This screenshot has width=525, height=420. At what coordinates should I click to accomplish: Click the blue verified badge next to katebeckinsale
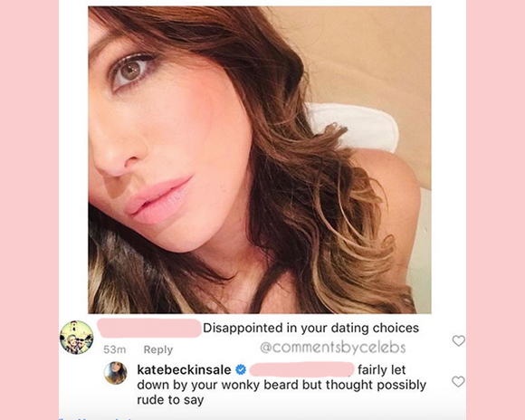pos(241,369)
